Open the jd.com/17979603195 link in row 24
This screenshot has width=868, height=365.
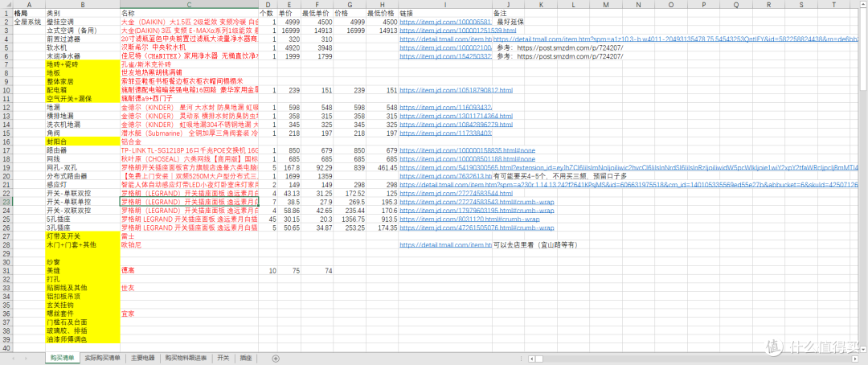[477, 211]
